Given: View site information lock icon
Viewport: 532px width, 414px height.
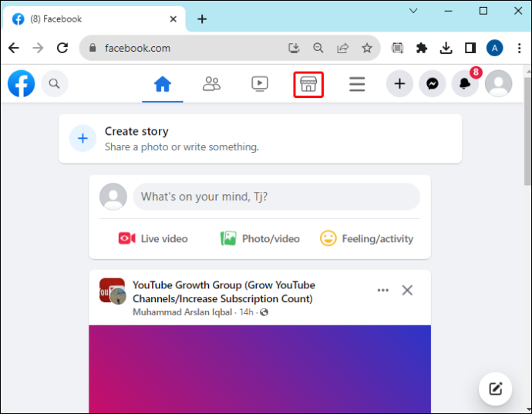Looking at the screenshot, I should click(93, 48).
